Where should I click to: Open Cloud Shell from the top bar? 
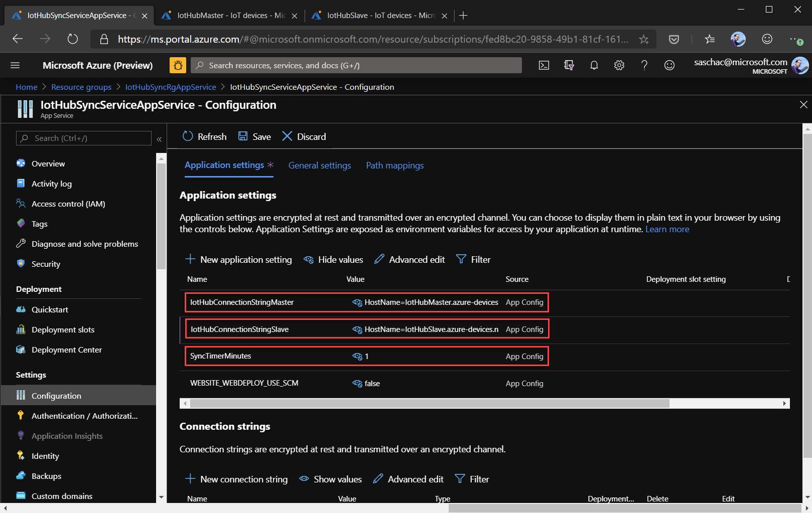[x=544, y=65]
